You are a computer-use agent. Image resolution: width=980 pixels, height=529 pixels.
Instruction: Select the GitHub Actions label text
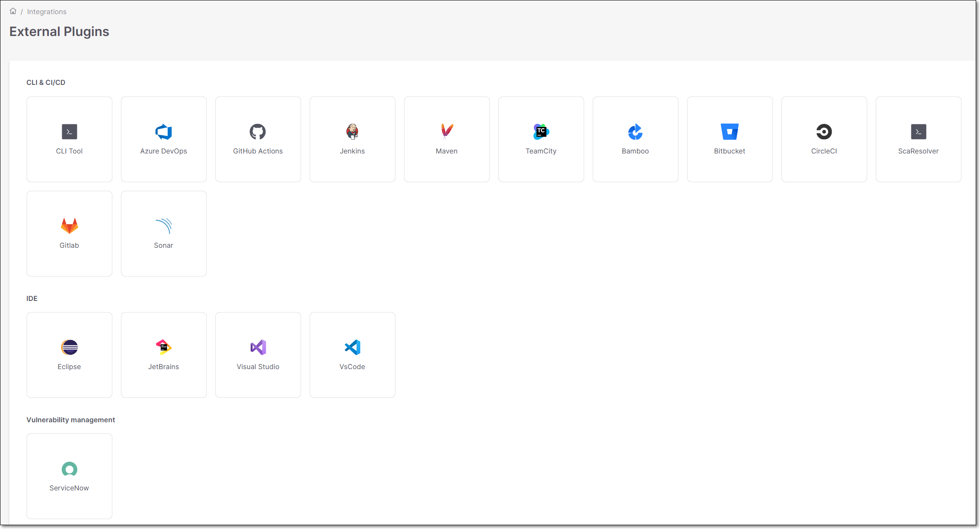point(258,151)
